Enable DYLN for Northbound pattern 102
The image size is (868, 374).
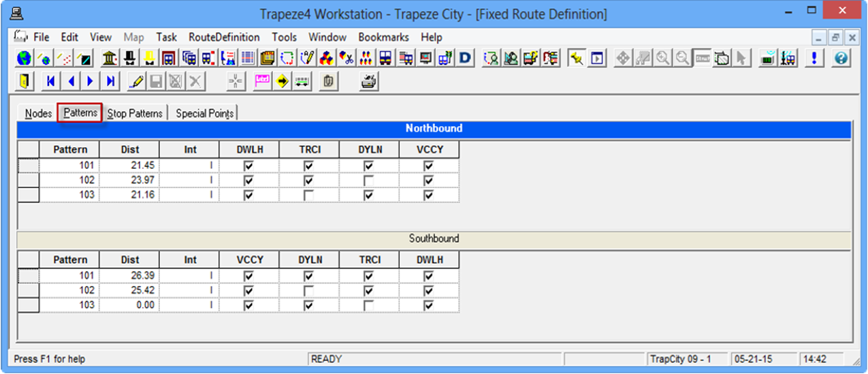(368, 181)
